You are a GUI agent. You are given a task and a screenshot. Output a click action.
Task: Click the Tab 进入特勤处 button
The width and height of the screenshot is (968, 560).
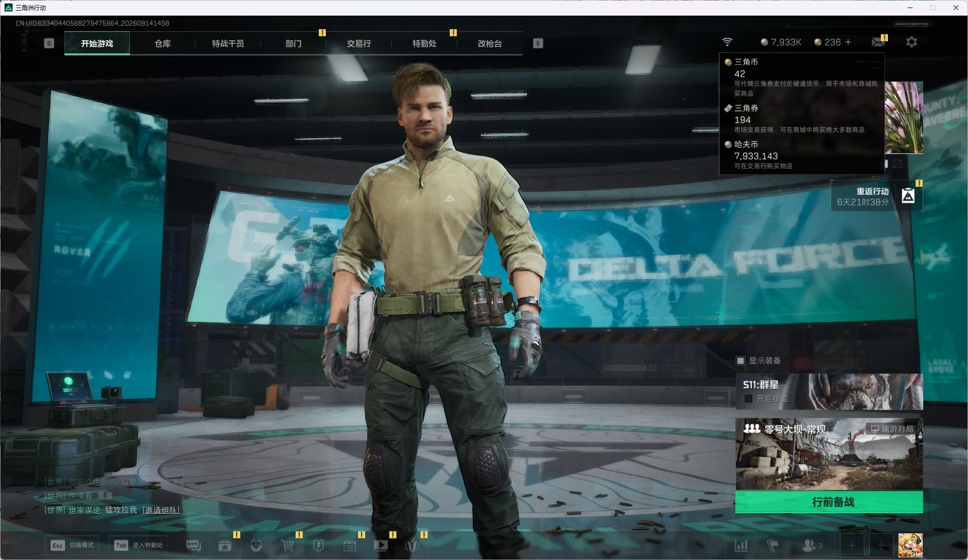tap(139, 545)
